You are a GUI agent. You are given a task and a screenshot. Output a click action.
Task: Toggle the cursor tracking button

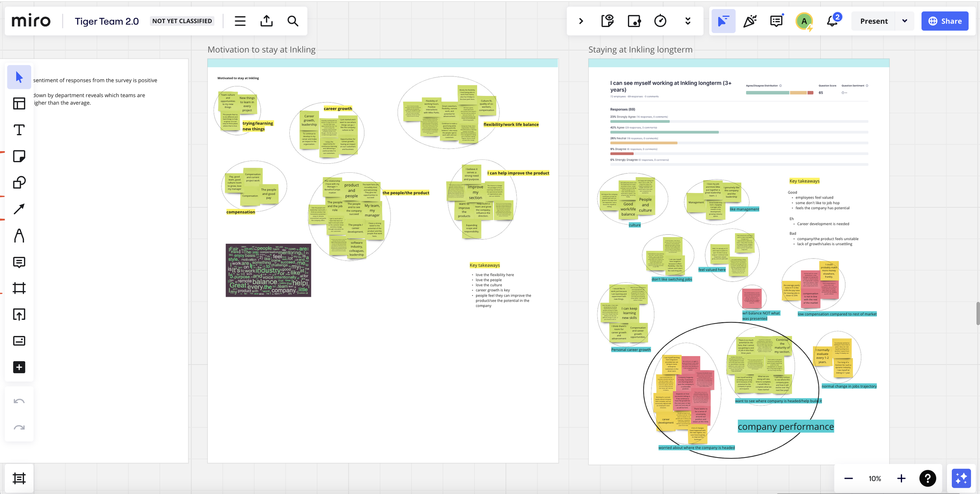[723, 21]
